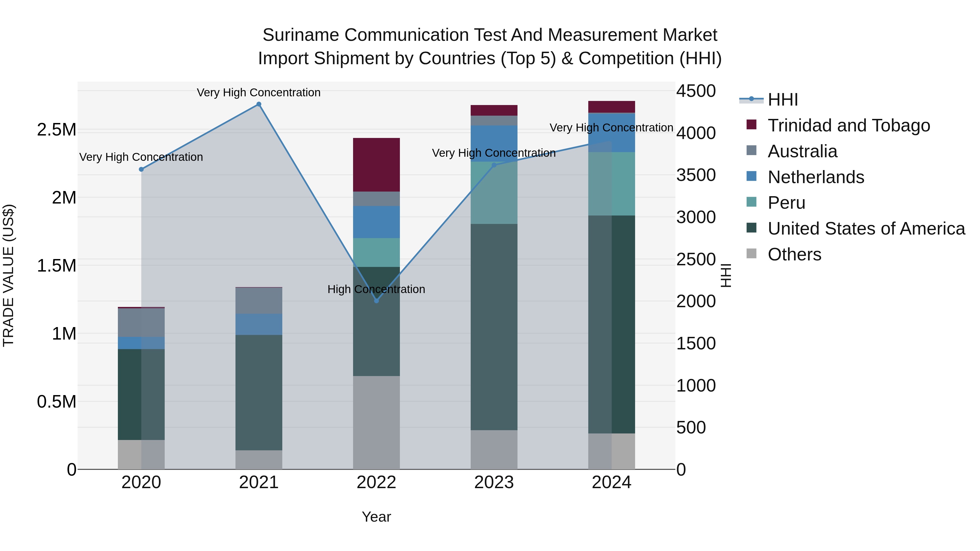Click the Netherlands legend color swatch
Viewport: 980px width, 551px height.
[751, 176]
